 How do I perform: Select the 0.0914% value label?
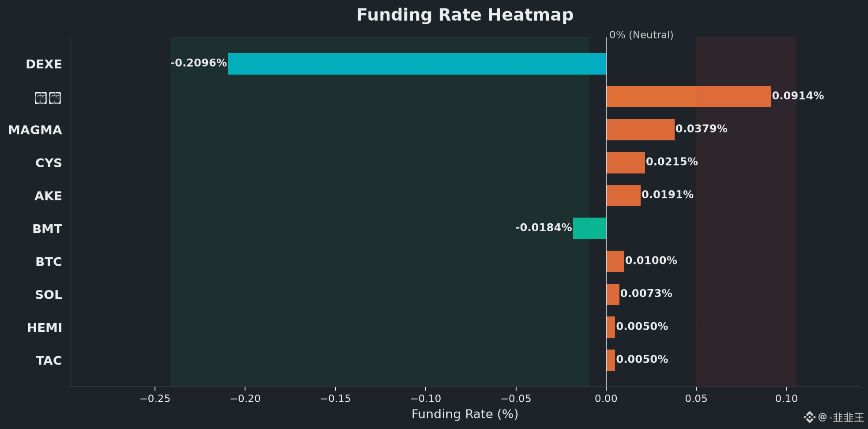798,96
